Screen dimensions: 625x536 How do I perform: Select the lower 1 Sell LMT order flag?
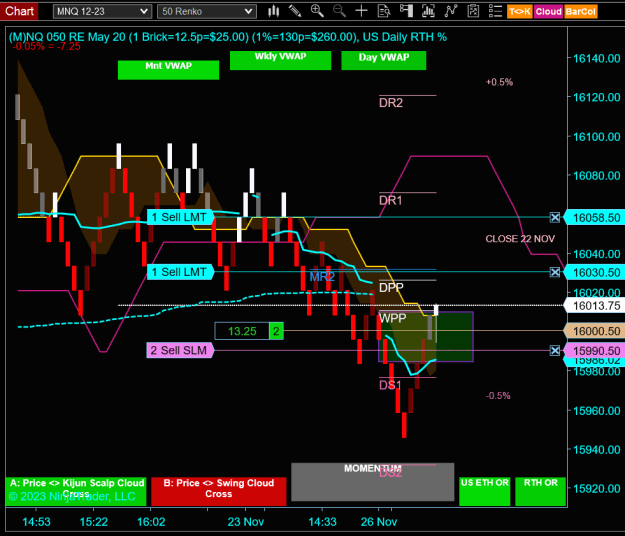point(180,272)
